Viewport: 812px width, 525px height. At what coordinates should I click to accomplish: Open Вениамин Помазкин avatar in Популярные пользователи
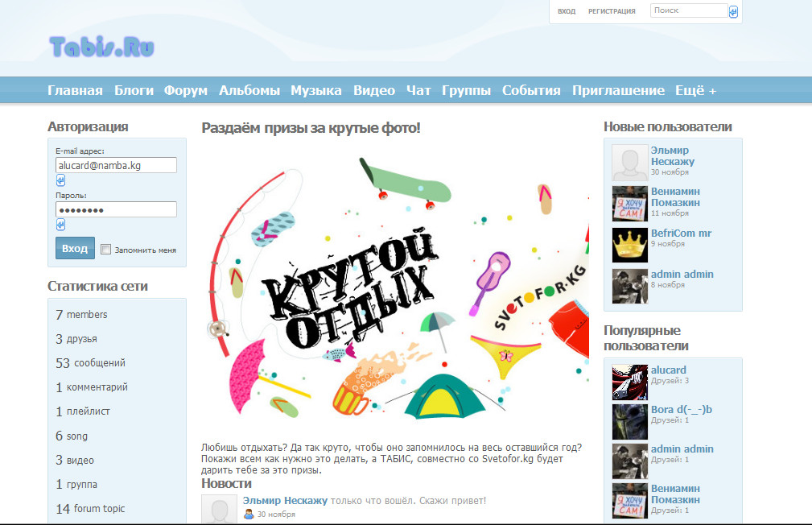629,501
